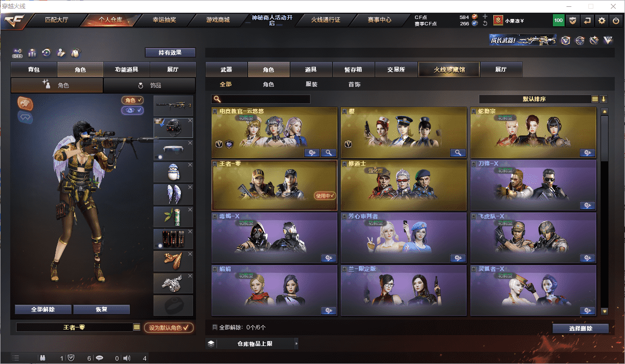Open the character edit icon
This screenshot has height=364, width=625.
[61, 52]
